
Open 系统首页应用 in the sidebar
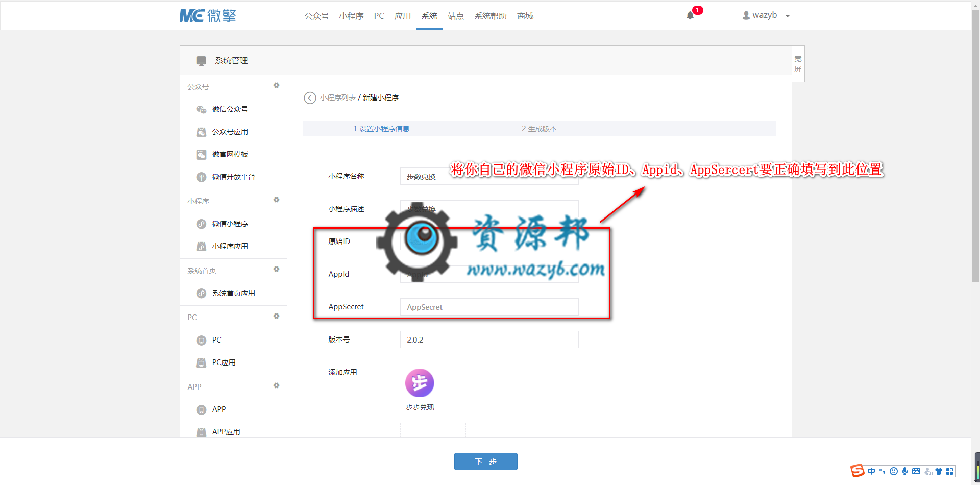click(x=233, y=293)
